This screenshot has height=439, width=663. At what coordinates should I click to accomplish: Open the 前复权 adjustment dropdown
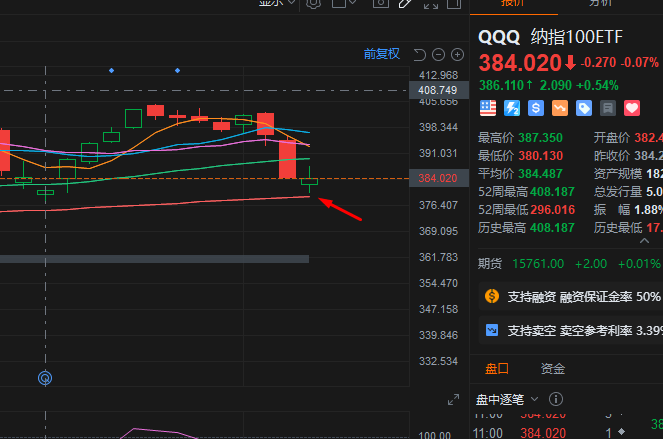pos(381,54)
